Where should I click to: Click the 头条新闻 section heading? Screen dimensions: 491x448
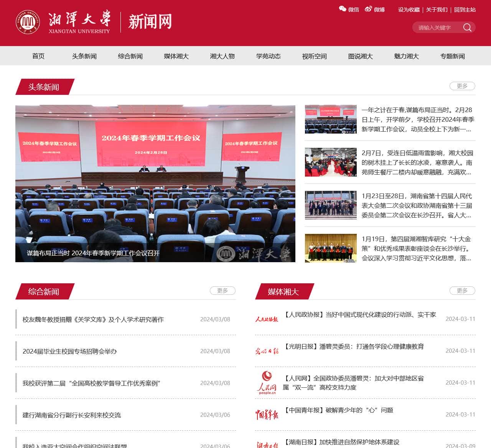[x=44, y=87]
